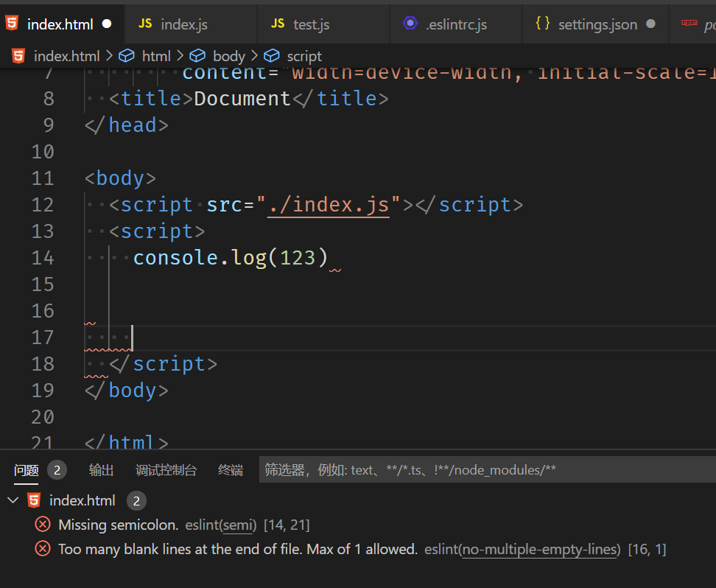Switch to the 终端 (Terminal) panel tab
Screen dimensions: 716x588
click(231, 470)
